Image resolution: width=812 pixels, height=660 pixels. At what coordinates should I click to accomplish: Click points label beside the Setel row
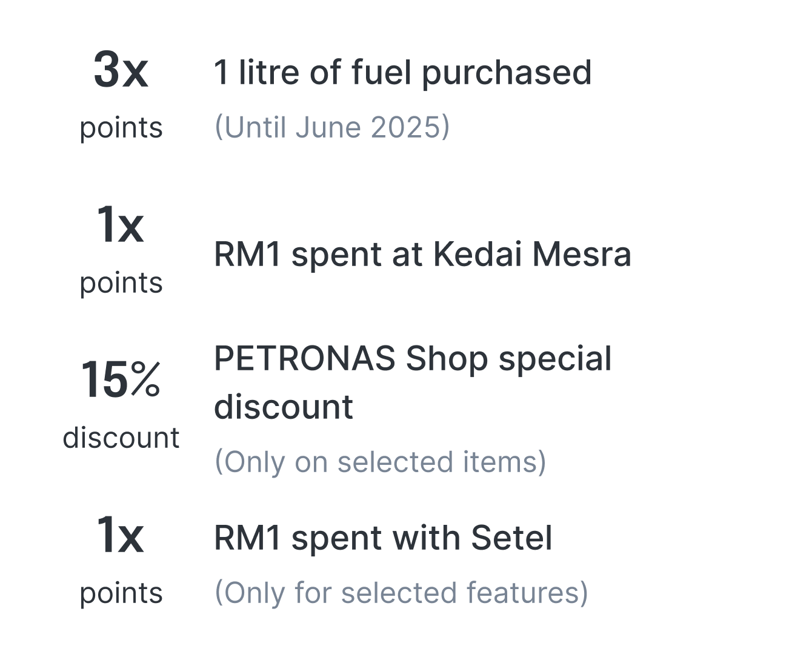click(121, 593)
